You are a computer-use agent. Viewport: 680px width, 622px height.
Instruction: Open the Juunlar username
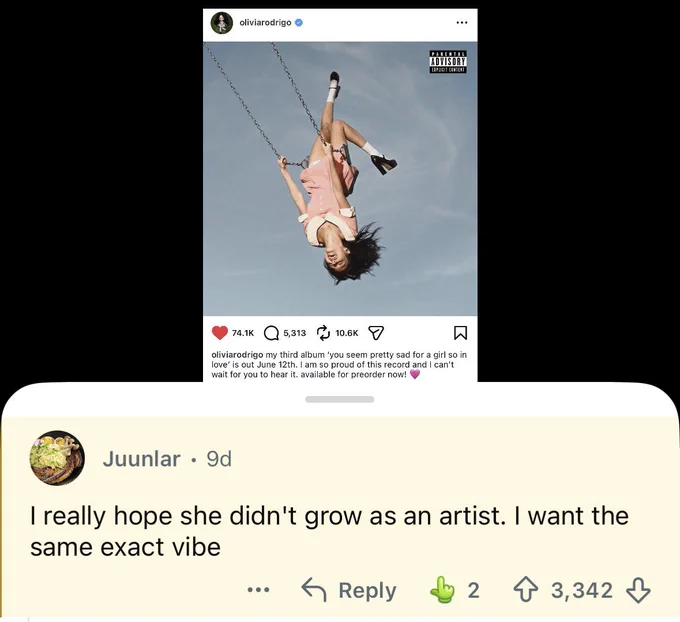pos(141,459)
